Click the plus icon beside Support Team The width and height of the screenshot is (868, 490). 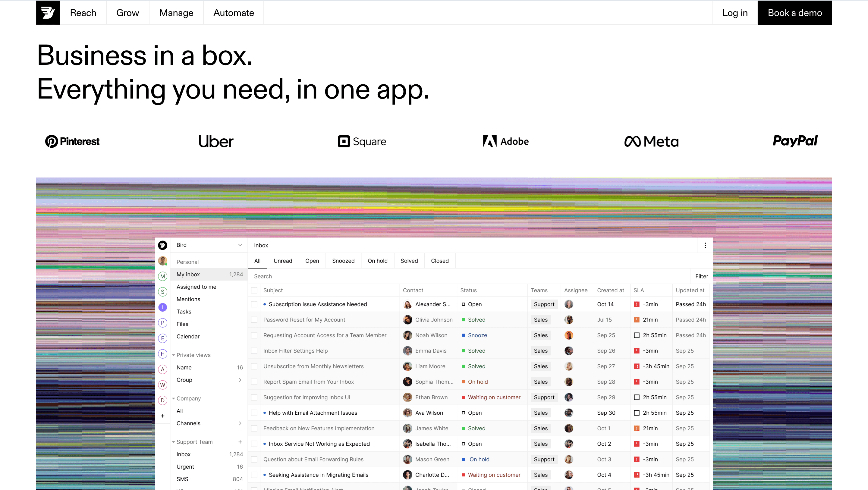[240, 442]
